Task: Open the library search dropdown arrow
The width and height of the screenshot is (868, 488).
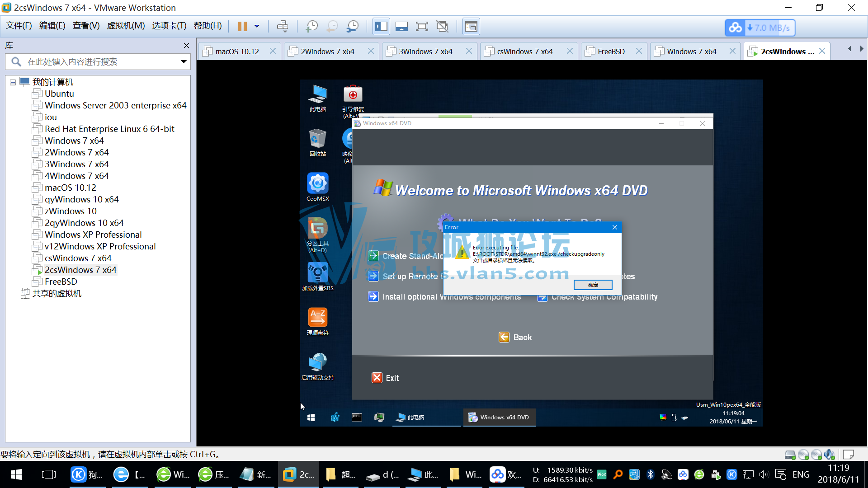Action: 184,62
